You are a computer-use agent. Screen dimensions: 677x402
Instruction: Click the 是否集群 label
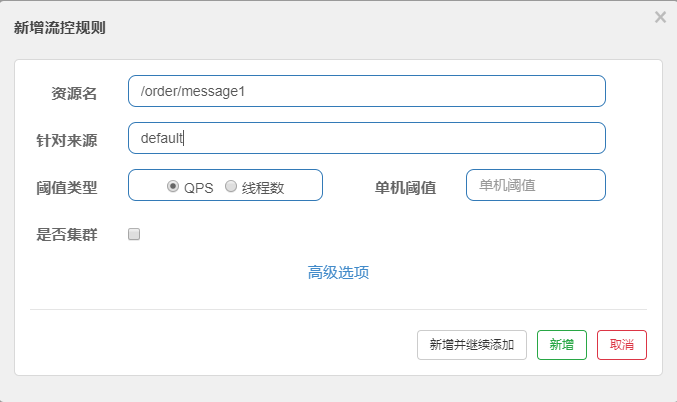[x=67, y=234]
